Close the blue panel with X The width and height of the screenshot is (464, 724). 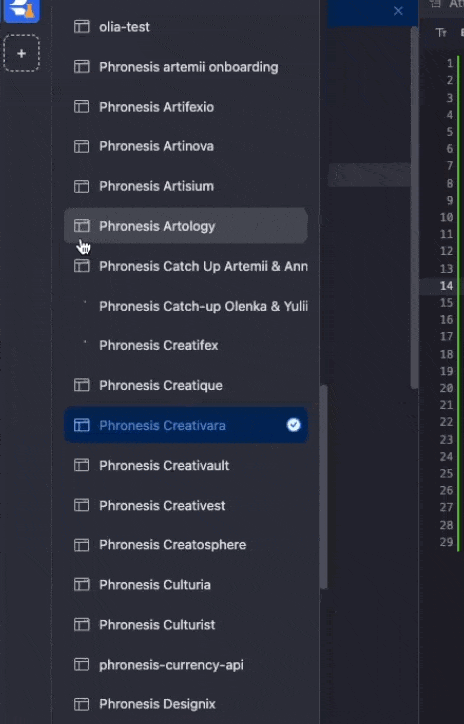(398, 11)
